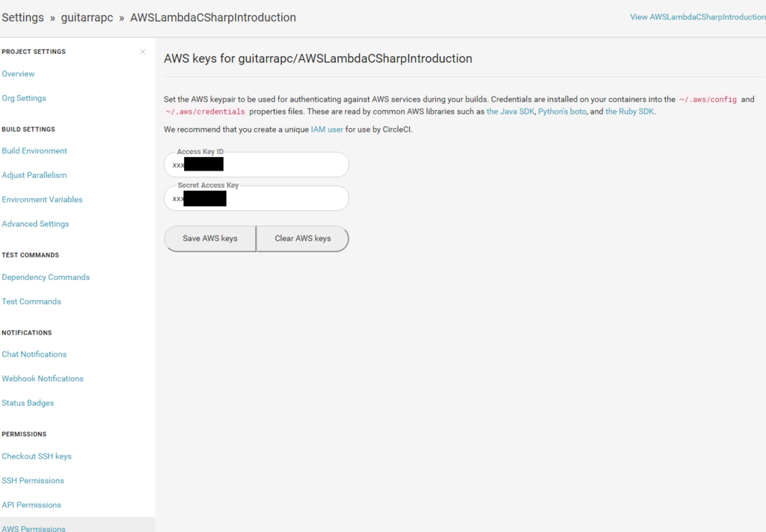Select Adjust Parallelism in sidebar
This screenshot has width=766, height=532.
tap(34, 175)
